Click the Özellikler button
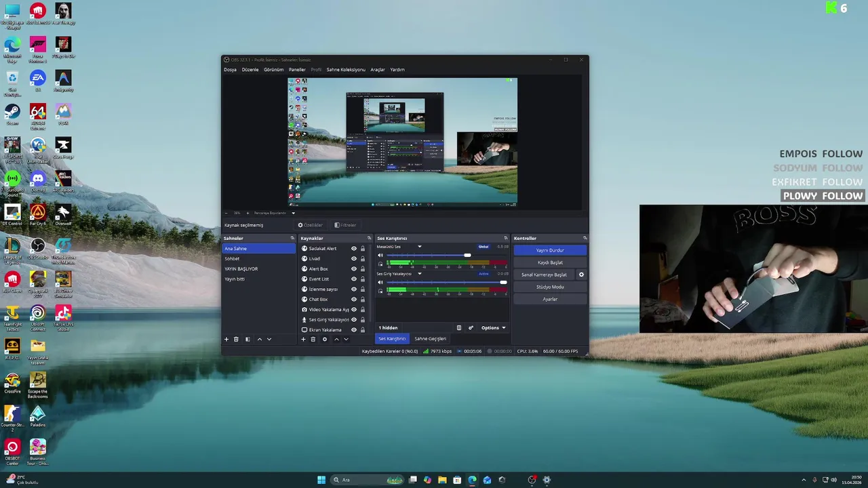Image resolution: width=868 pixels, height=488 pixels. 311,225
